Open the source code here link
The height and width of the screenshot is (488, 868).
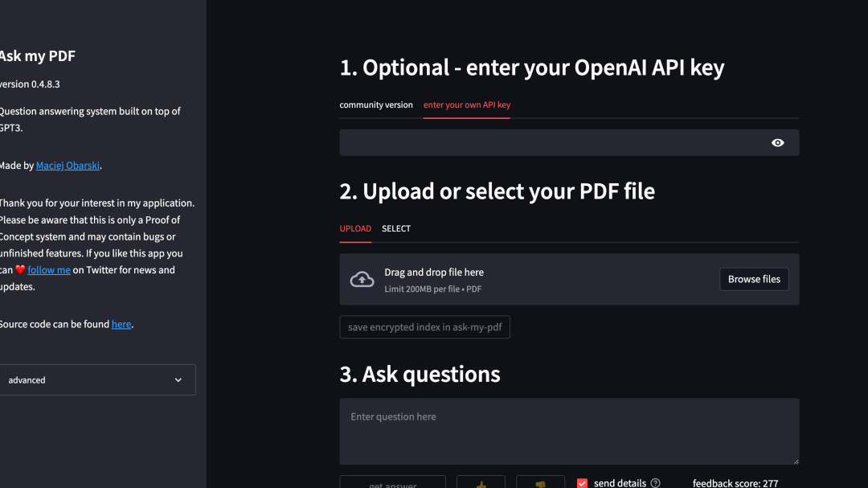click(121, 324)
